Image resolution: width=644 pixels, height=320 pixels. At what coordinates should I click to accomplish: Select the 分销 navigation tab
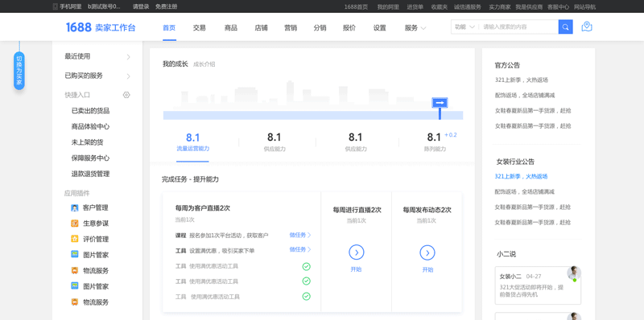[x=320, y=28]
